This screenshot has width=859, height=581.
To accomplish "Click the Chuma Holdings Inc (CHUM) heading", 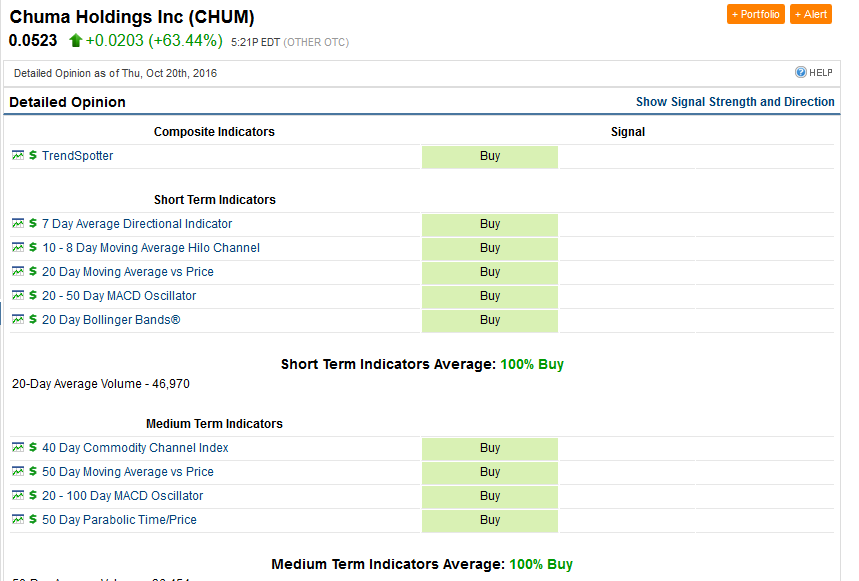I will click(132, 17).
